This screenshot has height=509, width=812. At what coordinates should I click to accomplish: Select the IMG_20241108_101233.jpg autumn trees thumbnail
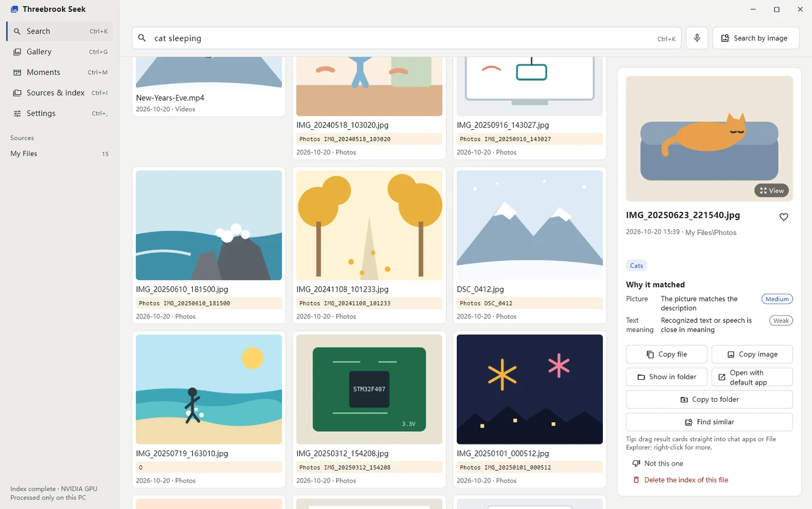coord(369,225)
